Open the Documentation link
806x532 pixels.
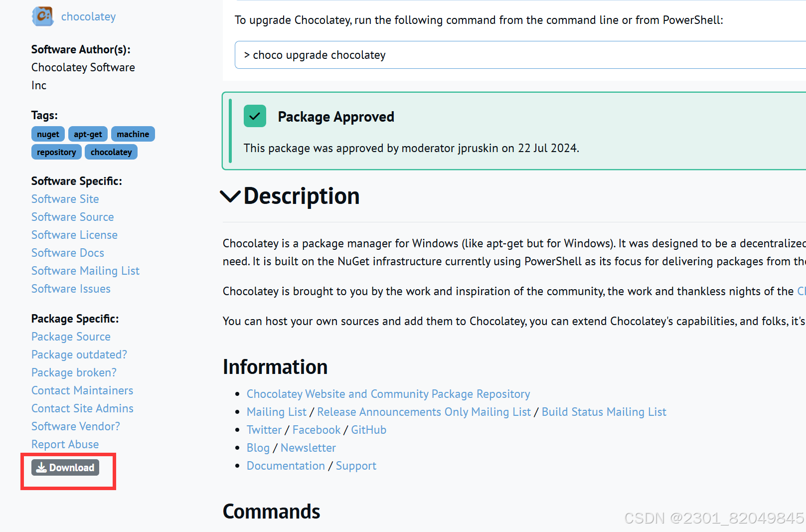click(286, 466)
